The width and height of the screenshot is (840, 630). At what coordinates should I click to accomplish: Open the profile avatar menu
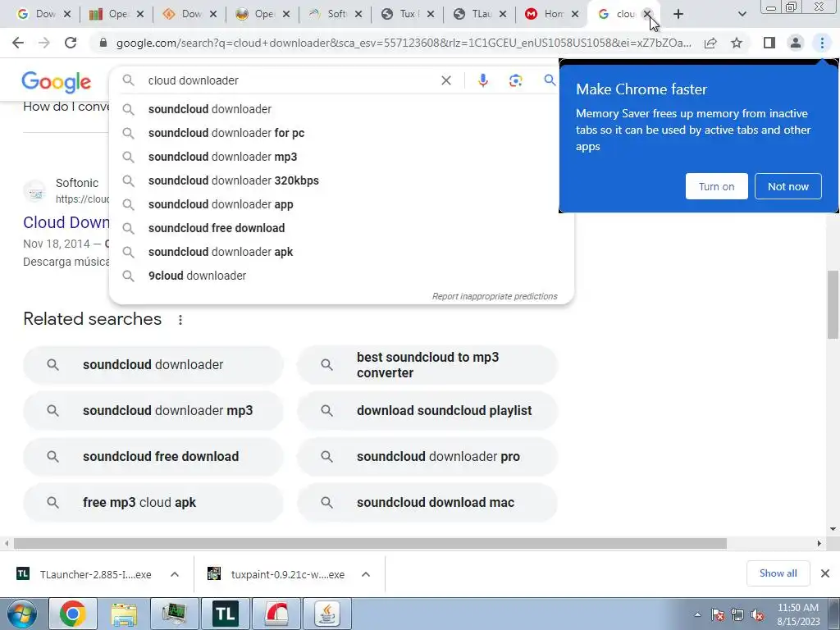click(796, 43)
